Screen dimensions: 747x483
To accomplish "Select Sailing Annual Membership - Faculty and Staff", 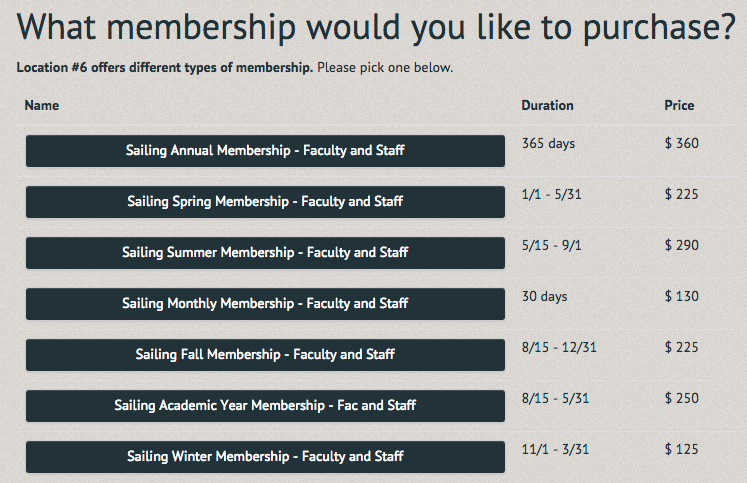I will coord(265,151).
